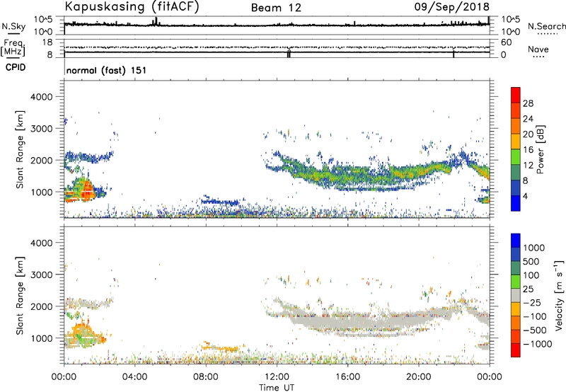Pick the gray ±25 segment of Velocity colorbar
Viewport: 566px width, 392px height.
(516, 295)
